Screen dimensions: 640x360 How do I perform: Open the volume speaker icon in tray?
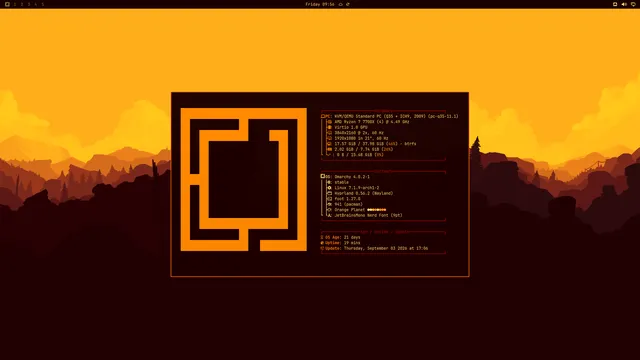click(624, 4)
